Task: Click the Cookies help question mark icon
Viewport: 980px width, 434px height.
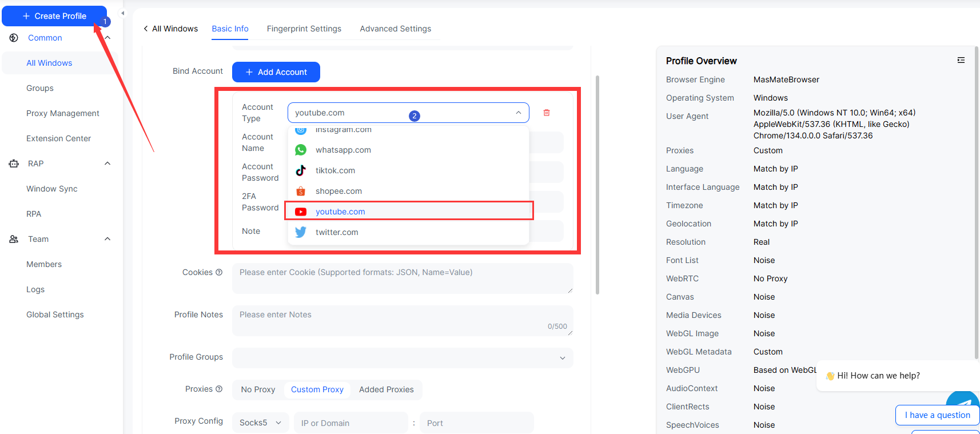Action: (x=219, y=272)
